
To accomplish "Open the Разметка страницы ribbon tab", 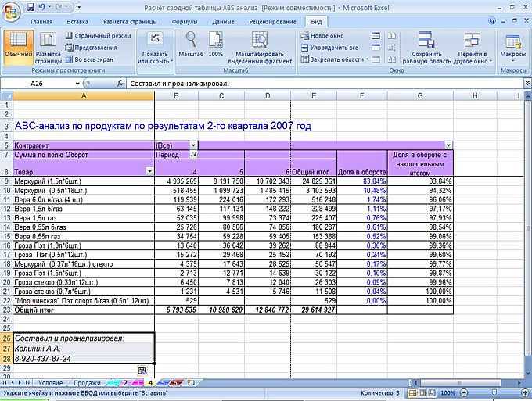I will pos(130,22).
